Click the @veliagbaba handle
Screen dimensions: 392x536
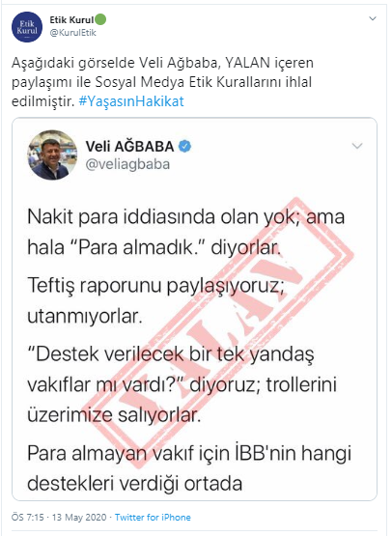[x=127, y=164]
